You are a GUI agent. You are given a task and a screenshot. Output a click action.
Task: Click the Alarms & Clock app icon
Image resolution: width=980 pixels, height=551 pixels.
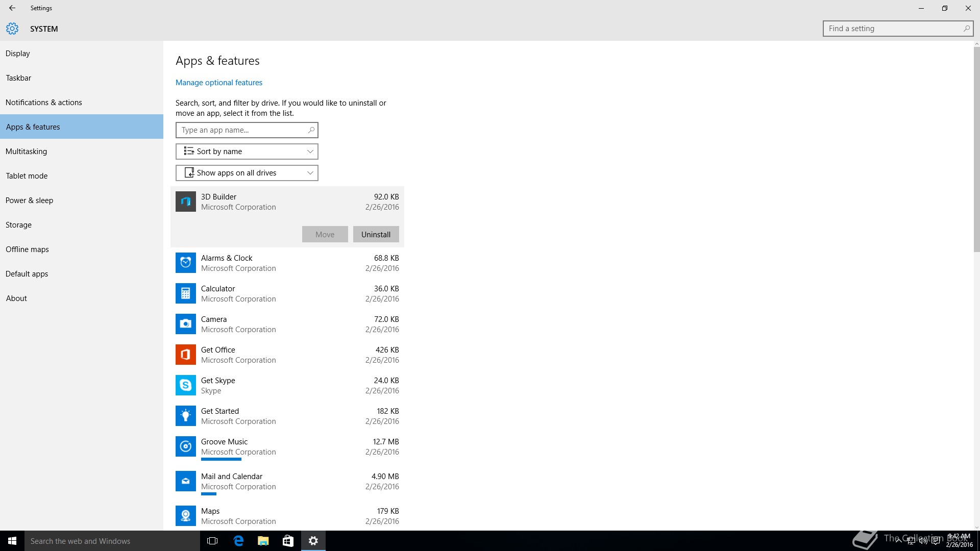click(x=186, y=263)
